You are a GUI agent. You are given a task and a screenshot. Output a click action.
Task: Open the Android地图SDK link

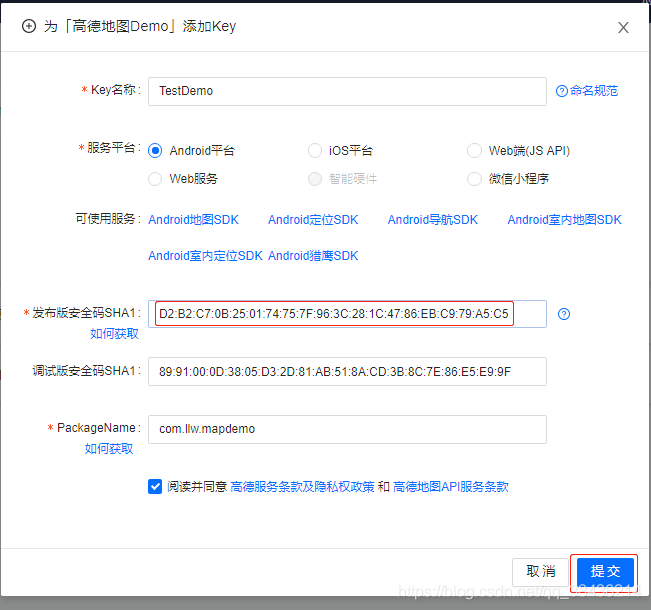click(x=193, y=219)
